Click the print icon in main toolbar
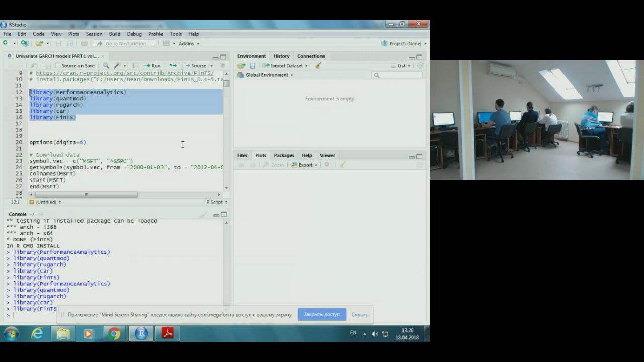The height and width of the screenshot is (362, 644). [84, 44]
